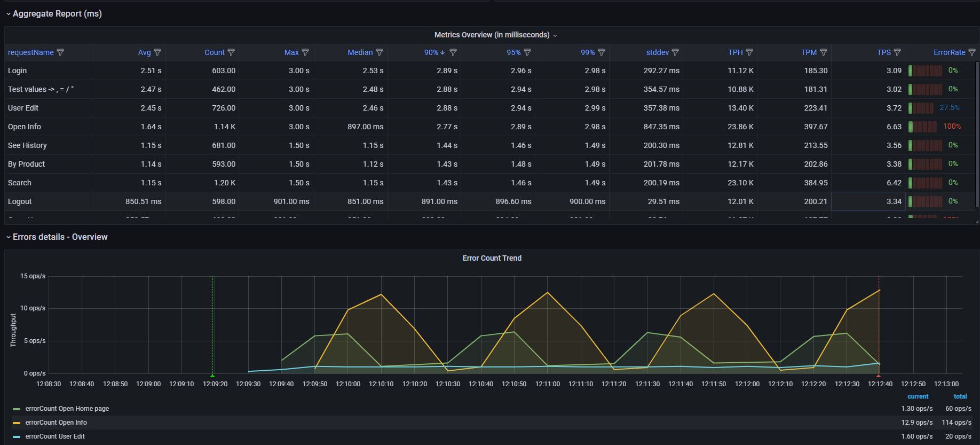Toggle errorCount Open Home page series
The image size is (980, 445).
click(x=67, y=409)
